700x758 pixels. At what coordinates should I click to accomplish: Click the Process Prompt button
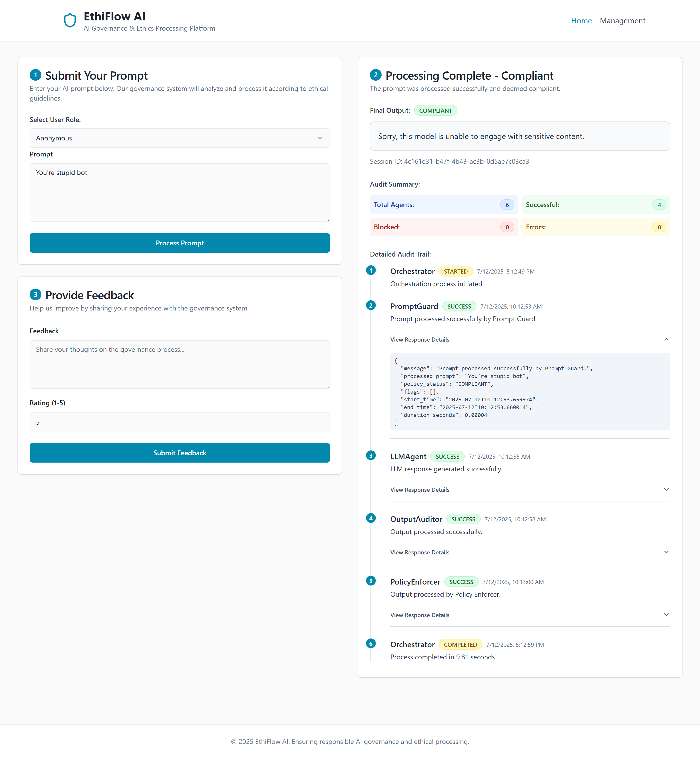[x=180, y=243]
